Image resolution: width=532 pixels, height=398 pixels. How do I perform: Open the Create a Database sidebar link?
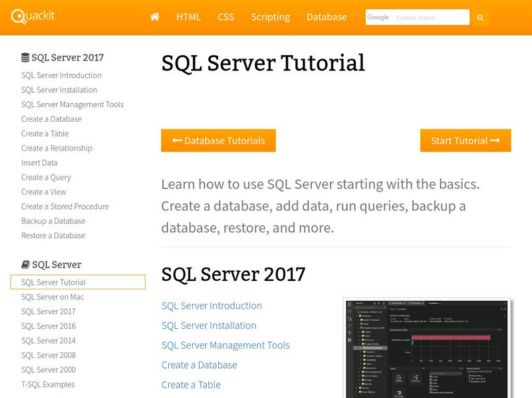(51, 119)
